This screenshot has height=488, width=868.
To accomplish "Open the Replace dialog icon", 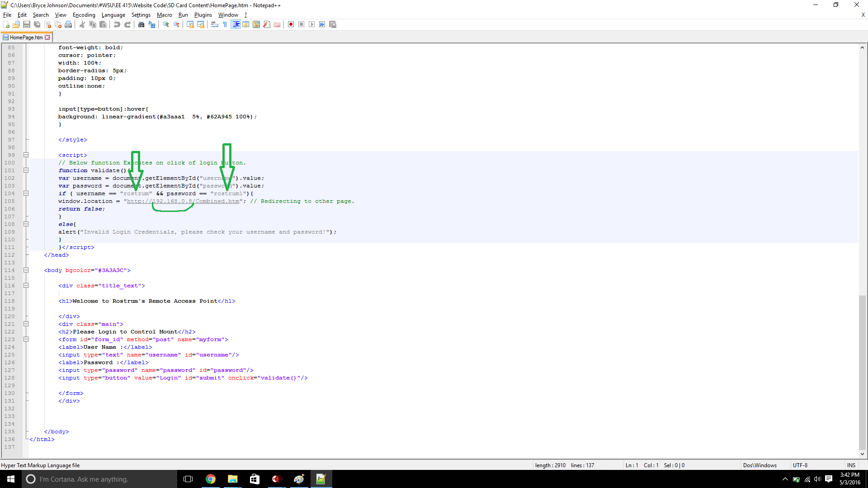I will pyautogui.click(x=152, y=24).
